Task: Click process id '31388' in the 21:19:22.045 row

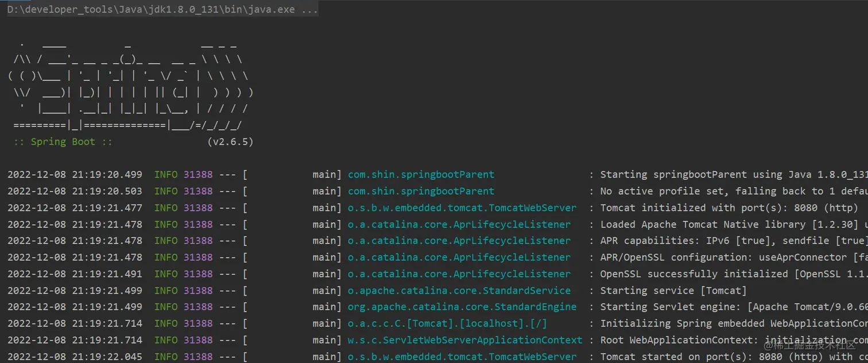Action: [x=198, y=357]
